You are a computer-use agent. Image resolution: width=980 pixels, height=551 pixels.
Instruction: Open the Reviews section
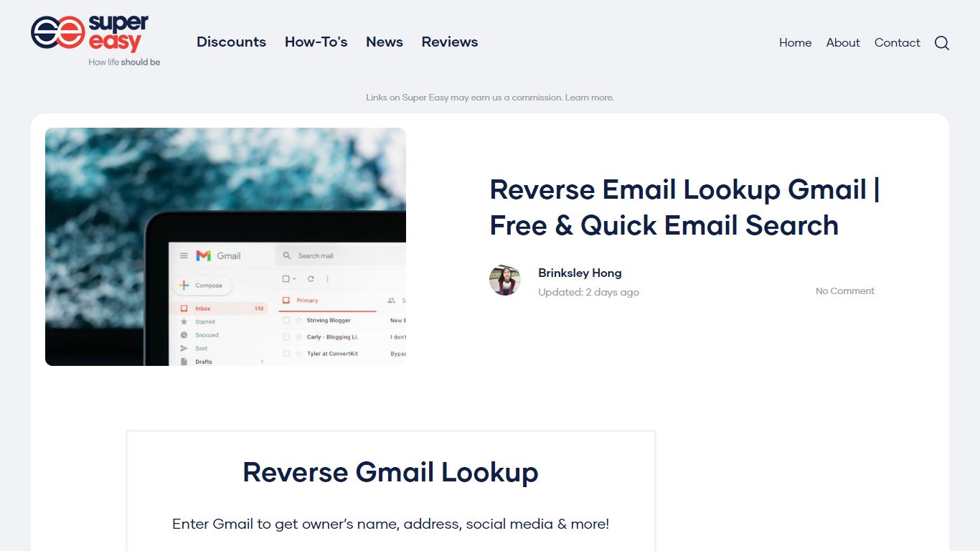tap(450, 42)
